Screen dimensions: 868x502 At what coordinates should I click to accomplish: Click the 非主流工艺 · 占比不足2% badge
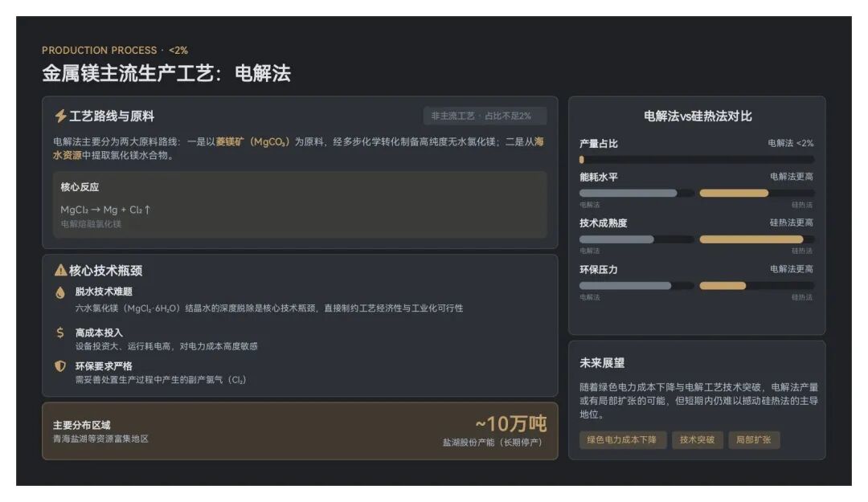485,116
